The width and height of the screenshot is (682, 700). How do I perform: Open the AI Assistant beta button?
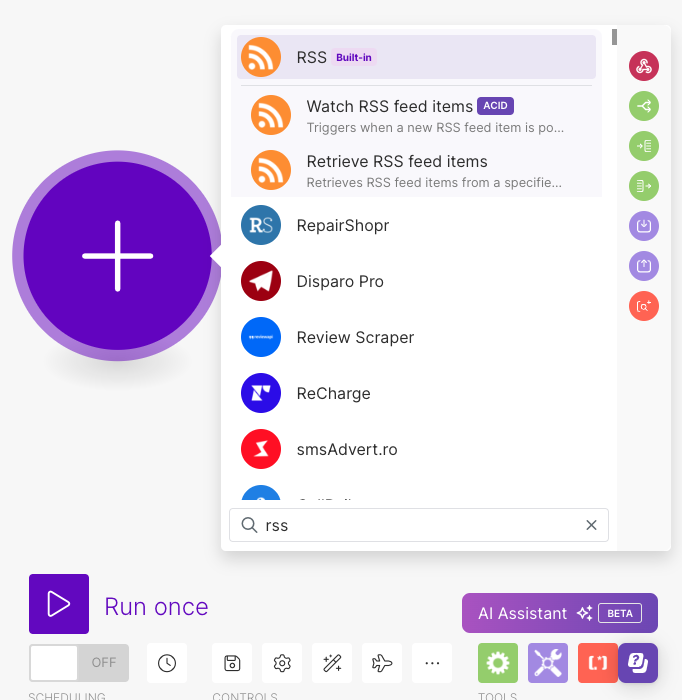coord(559,613)
